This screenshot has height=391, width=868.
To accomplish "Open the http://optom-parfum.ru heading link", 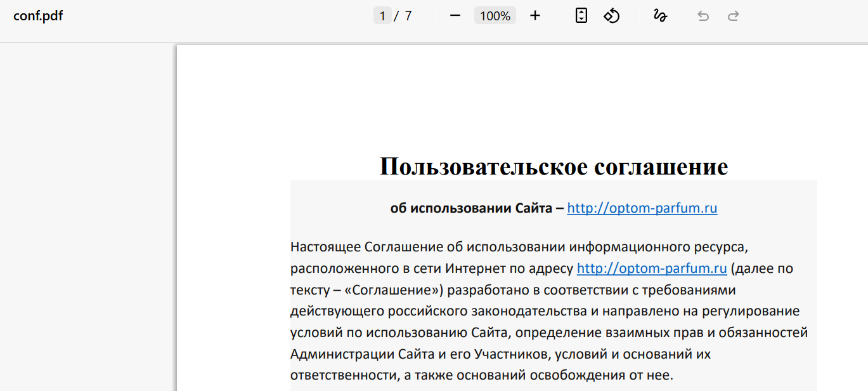I will [642, 208].
